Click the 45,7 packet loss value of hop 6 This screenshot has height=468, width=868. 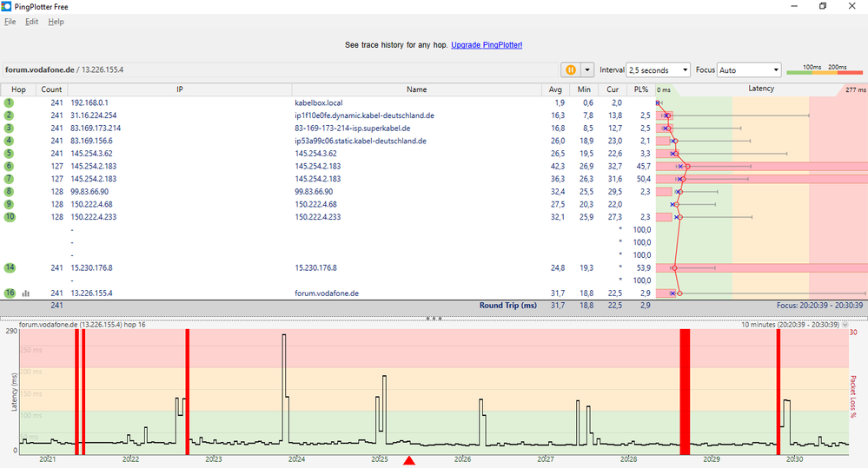(643, 167)
